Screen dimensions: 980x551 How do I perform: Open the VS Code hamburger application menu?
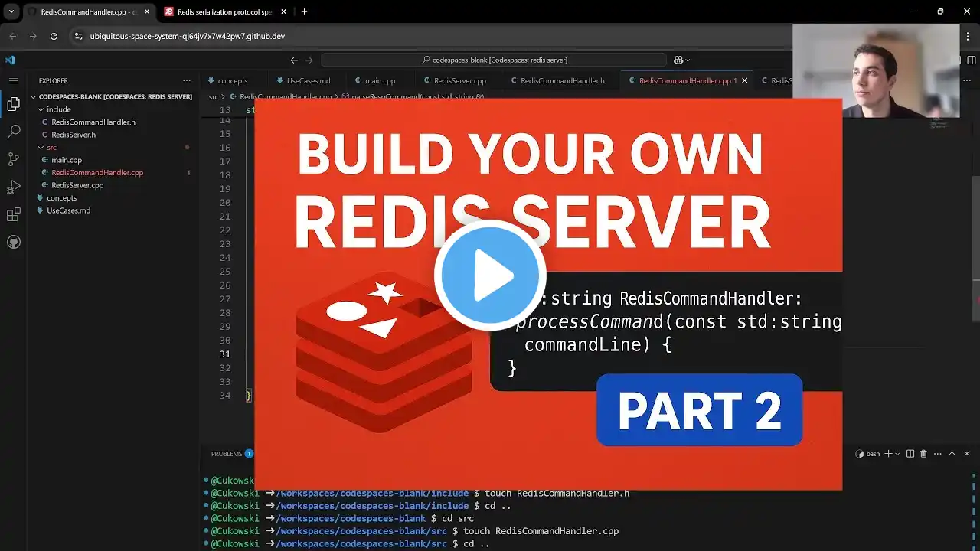tap(13, 80)
